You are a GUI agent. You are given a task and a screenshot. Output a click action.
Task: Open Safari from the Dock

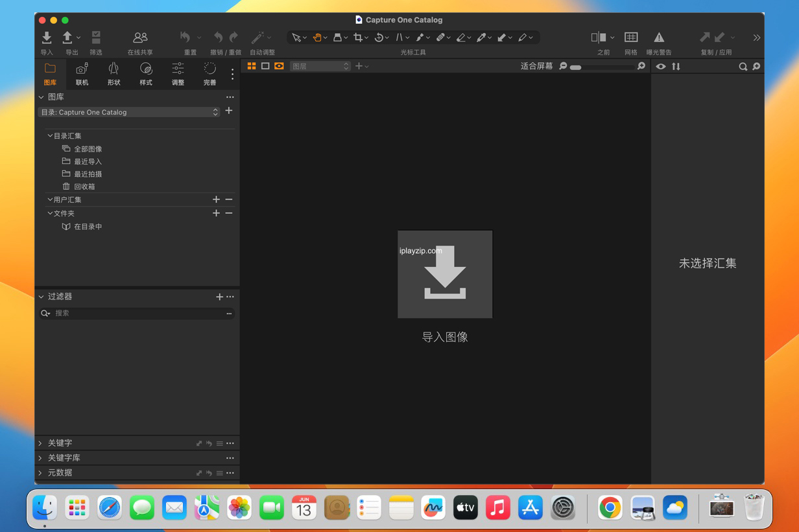(x=110, y=507)
